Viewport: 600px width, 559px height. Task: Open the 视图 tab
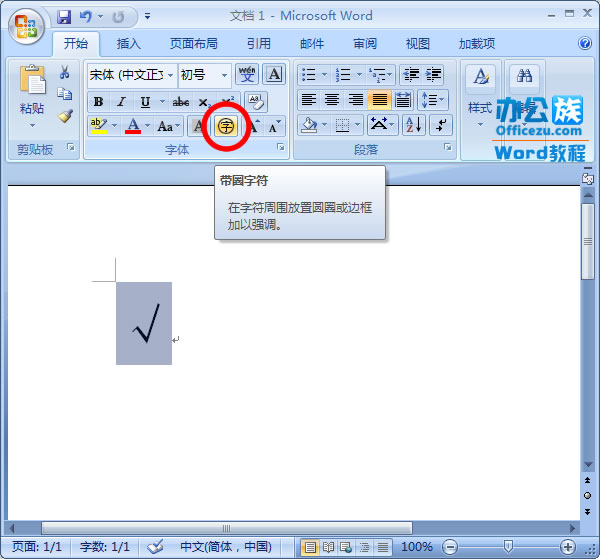(417, 43)
